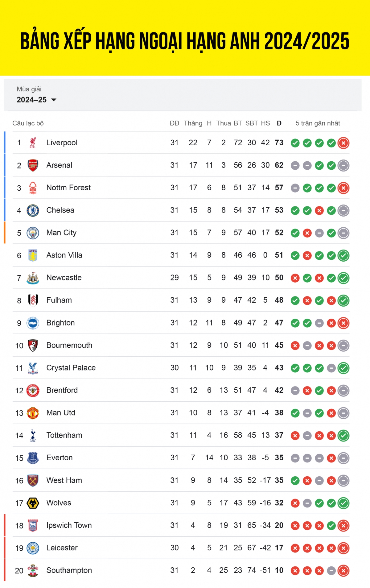Click the Arsenal club crest
Image resolution: width=370 pixels, height=588 pixels.
click(x=33, y=165)
